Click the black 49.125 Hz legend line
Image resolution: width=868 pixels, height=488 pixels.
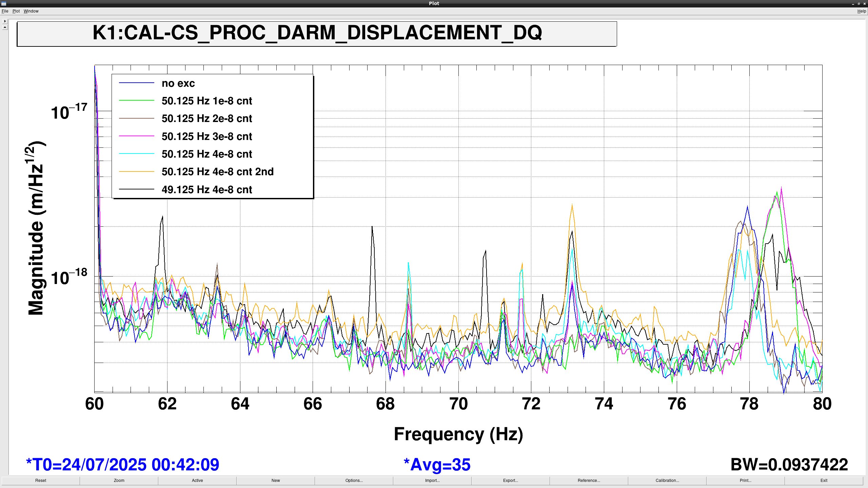click(137, 189)
